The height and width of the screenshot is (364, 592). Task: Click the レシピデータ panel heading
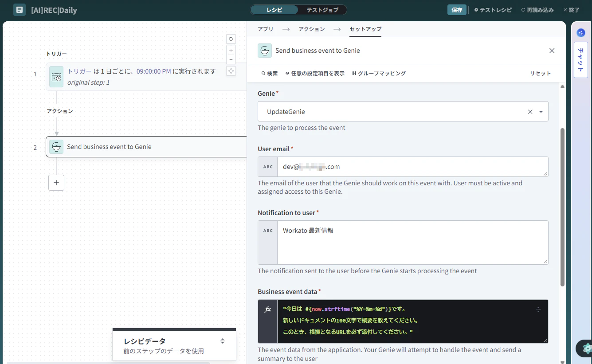[x=145, y=341]
